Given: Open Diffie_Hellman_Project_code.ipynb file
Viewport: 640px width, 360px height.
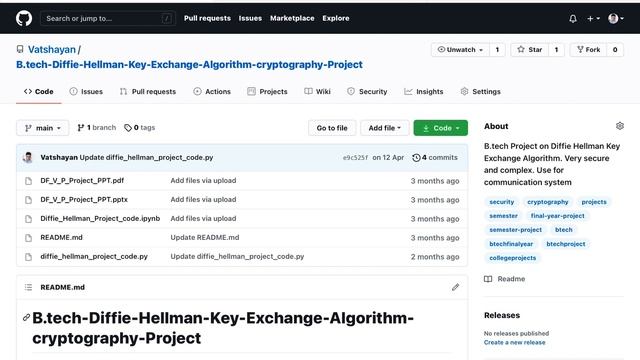Looking at the screenshot, I should (100, 218).
